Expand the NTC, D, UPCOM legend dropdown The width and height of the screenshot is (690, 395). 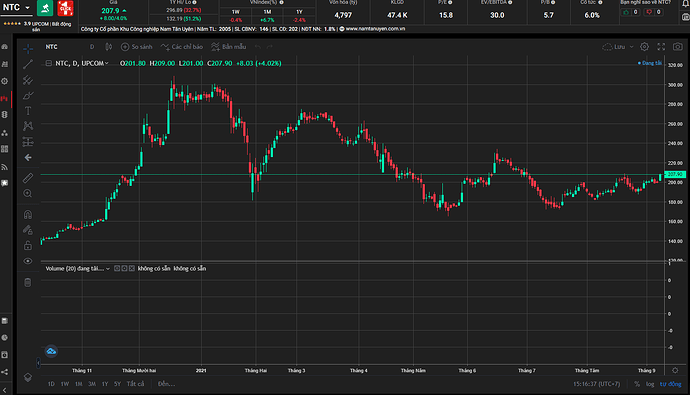click(107, 63)
